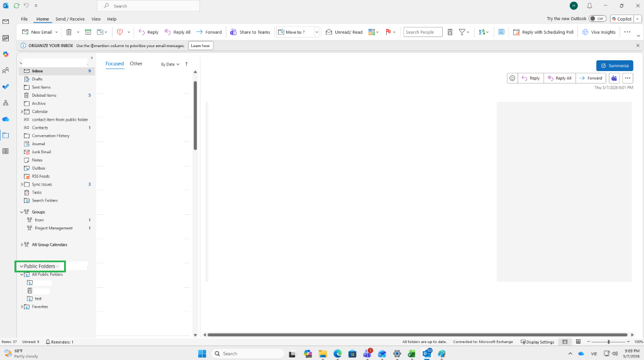Screen dimensions: 644x360
Task: Click the Send/Receive sync icon in title bar
Action: pos(16,6)
